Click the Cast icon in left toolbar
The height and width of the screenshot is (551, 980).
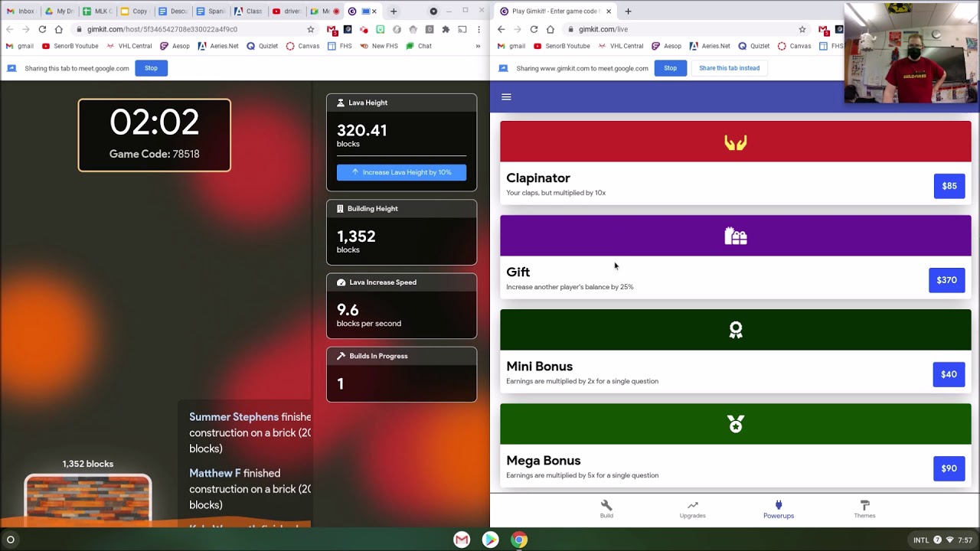pyautogui.click(x=462, y=29)
